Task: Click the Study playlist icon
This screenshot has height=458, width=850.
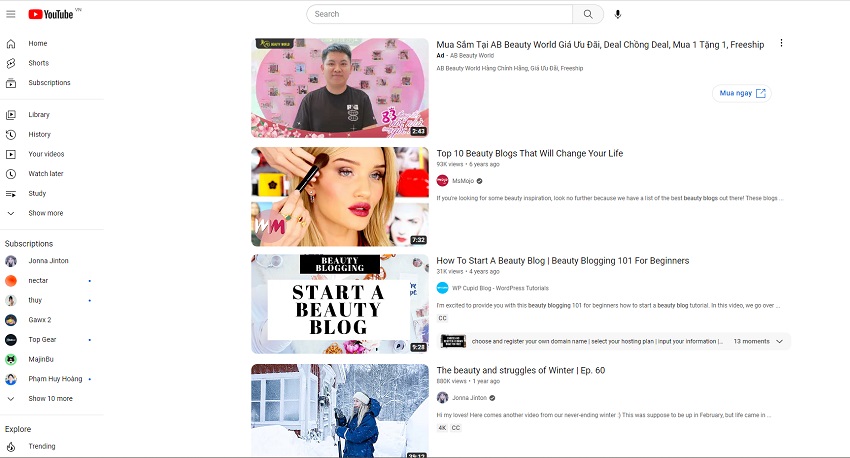Action: click(11, 193)
